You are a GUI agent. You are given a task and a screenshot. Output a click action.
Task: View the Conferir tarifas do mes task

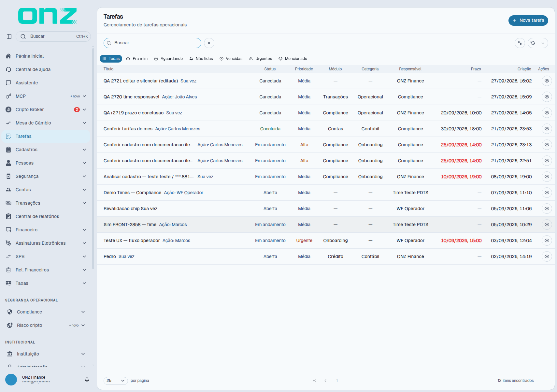pos(547,129)
